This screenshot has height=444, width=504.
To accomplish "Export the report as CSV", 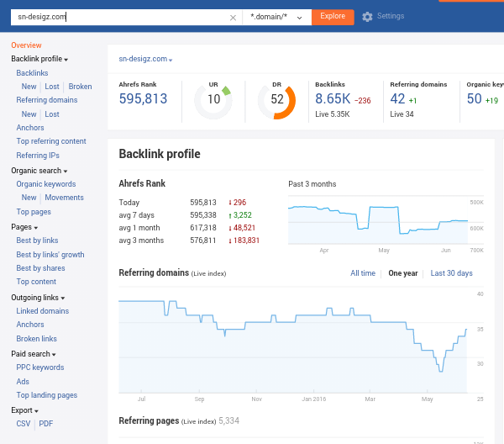I will click(x=24, y=424).
